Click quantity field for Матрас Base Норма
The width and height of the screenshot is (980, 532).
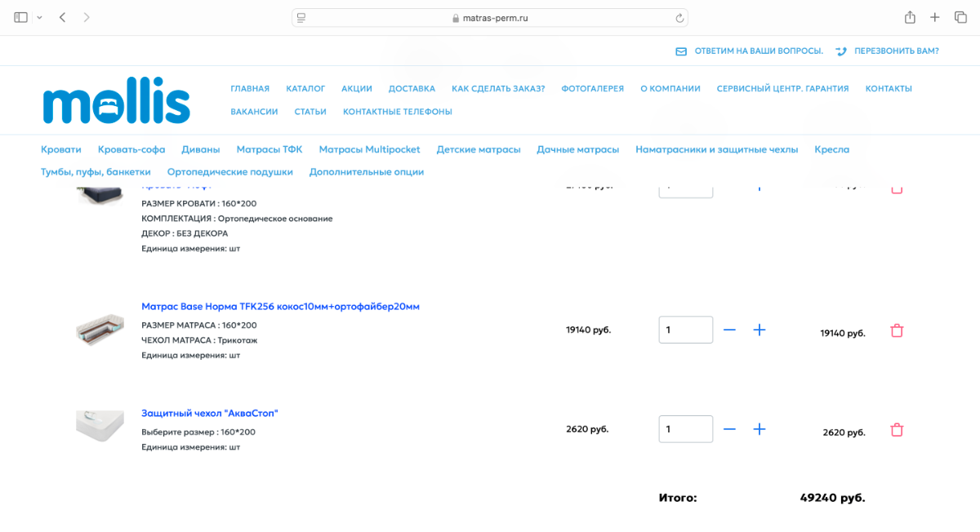(686, 330)
